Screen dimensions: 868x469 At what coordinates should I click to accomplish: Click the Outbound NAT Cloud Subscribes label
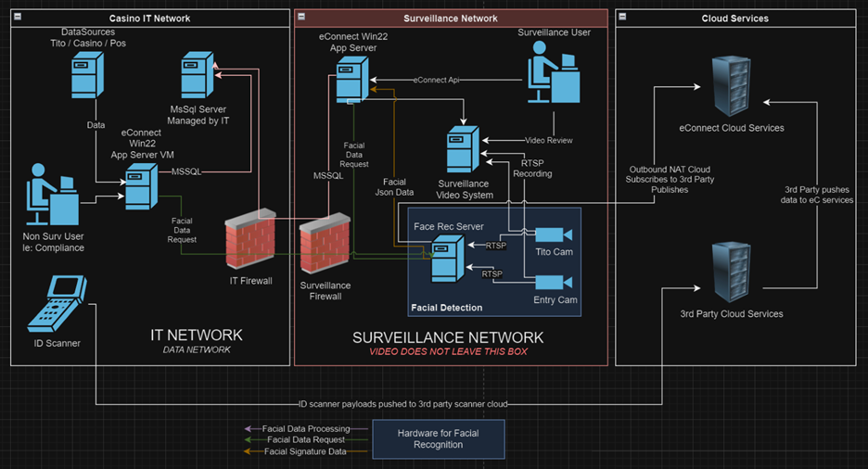pyautogui.click(x=670, y=179)
